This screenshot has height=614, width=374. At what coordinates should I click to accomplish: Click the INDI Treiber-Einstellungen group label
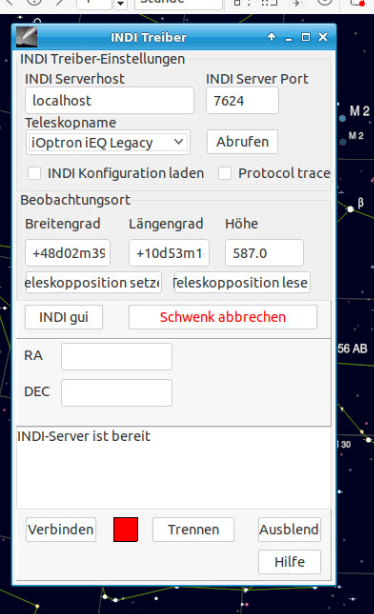103,59
